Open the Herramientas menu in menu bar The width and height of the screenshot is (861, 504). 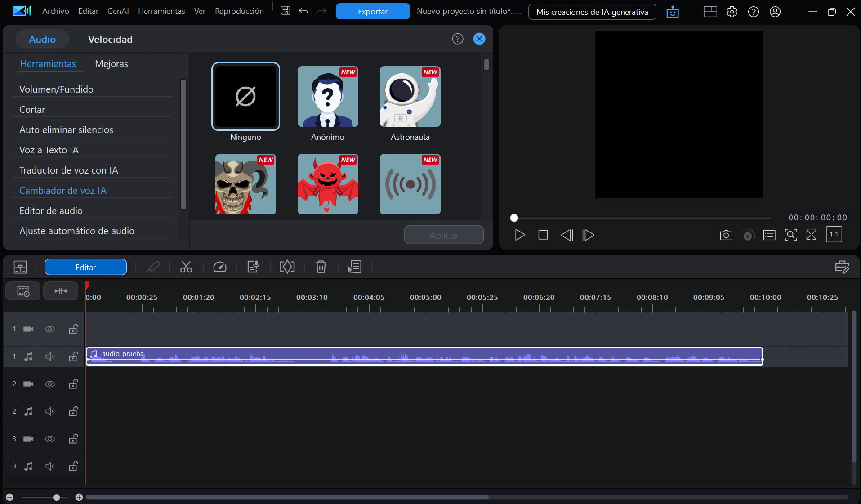coord(161,11)
